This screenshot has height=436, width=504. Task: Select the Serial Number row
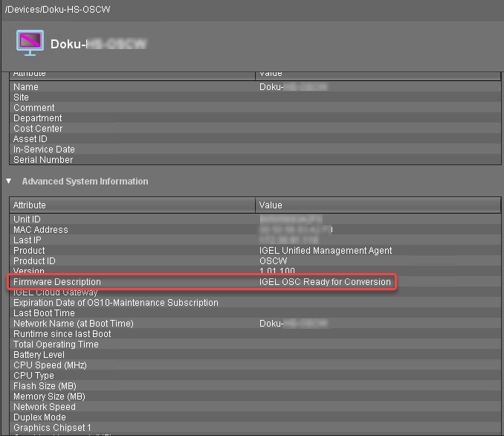click(43, 160)
